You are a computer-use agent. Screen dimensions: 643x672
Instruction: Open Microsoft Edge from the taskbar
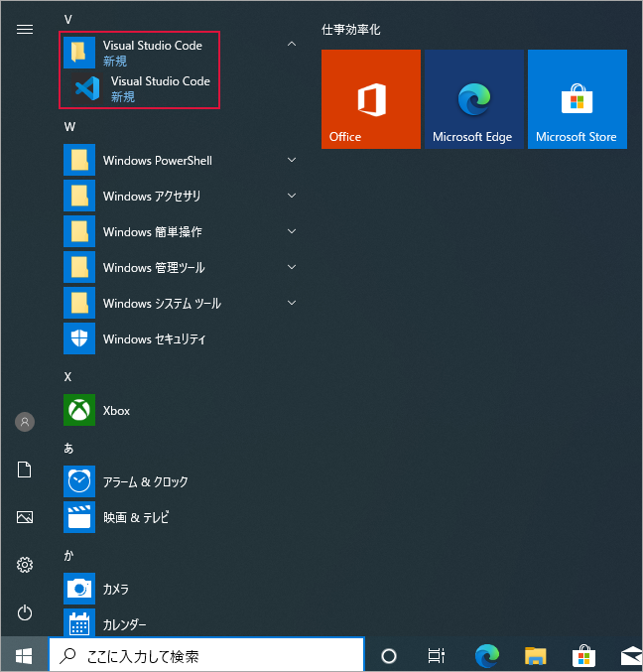(x=487, y=656)
